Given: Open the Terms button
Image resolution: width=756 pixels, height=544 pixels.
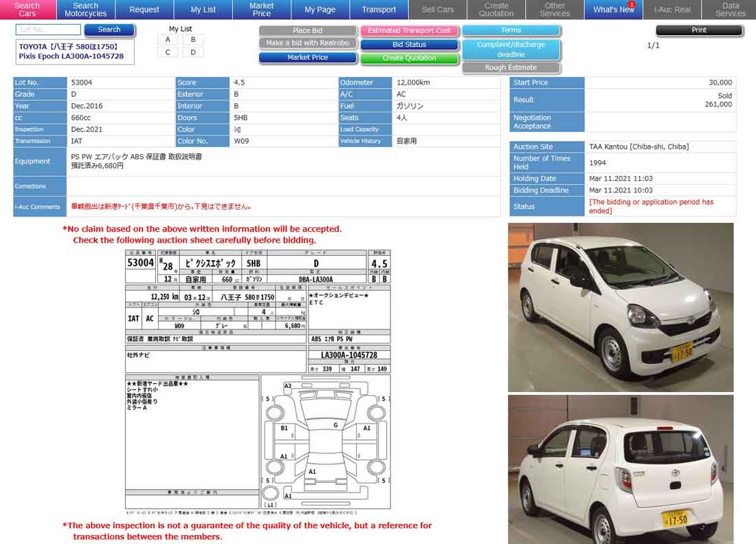Looking at the screenshot, I should pos(511,30).
